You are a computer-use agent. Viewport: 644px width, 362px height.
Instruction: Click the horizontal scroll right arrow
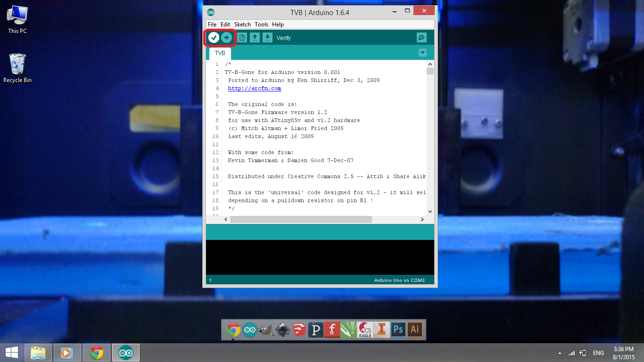422,219
